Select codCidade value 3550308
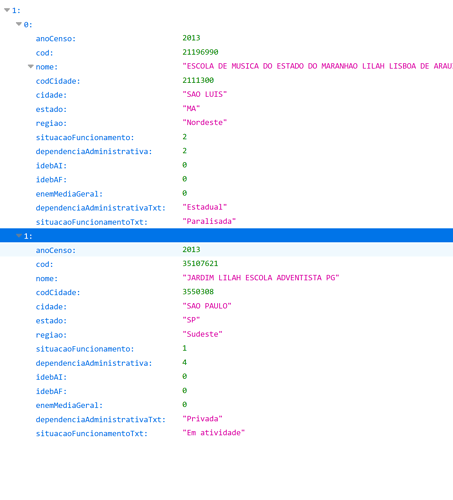This screenshot has width=453, height=500. [198, 292]
